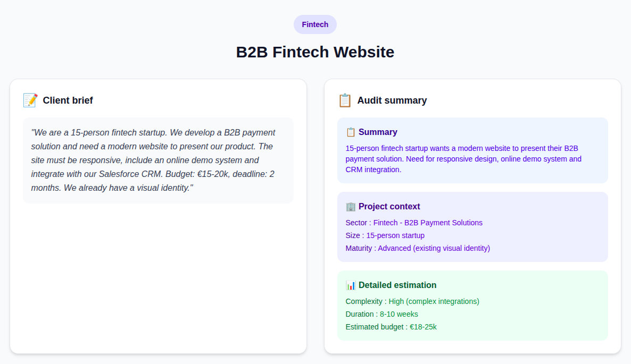
Task: Click the Maturity: Advanced line
Action: 418,248
